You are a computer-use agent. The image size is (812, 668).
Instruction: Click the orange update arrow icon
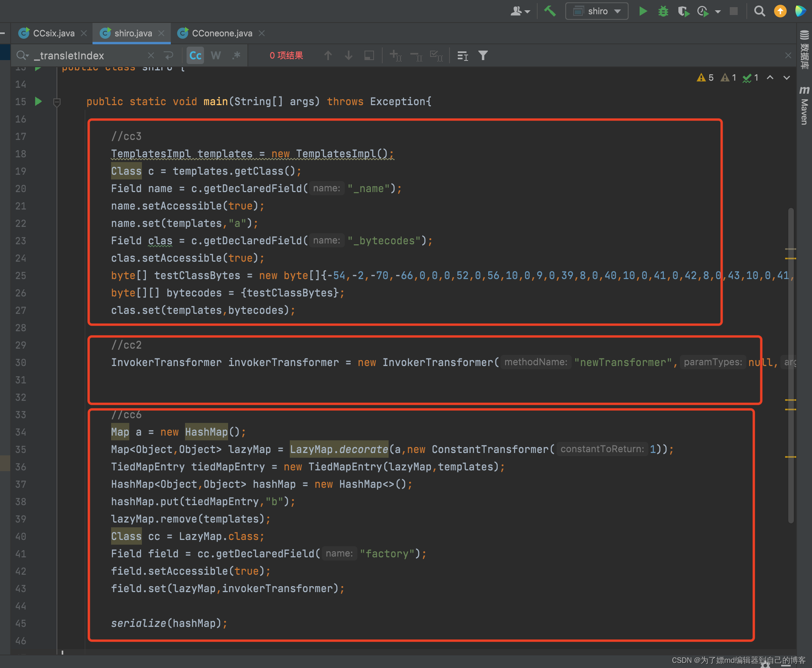coord(780,11)
